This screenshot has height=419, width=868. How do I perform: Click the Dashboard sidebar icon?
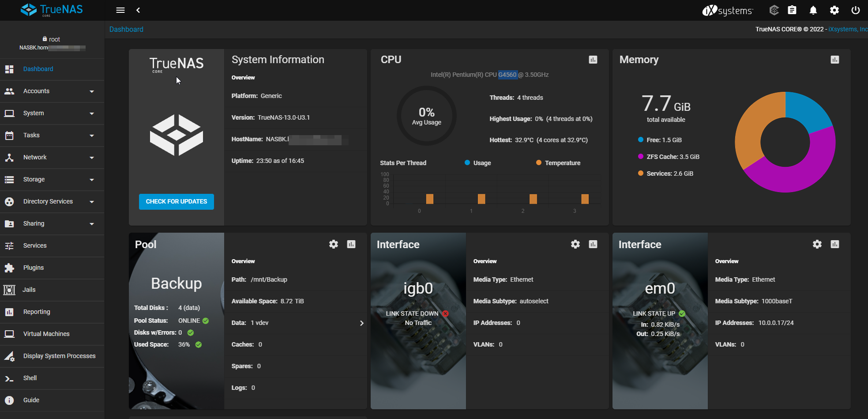click(x=9, y=69)
